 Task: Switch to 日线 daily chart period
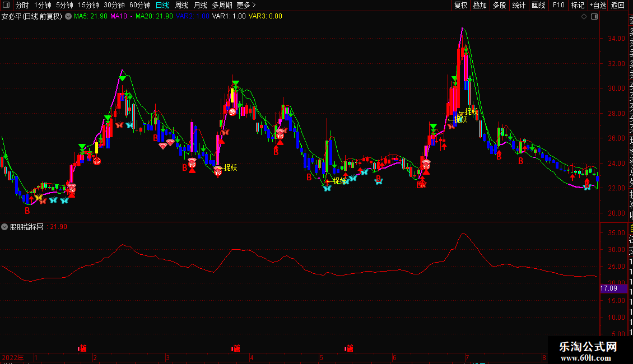click(162, 5)
